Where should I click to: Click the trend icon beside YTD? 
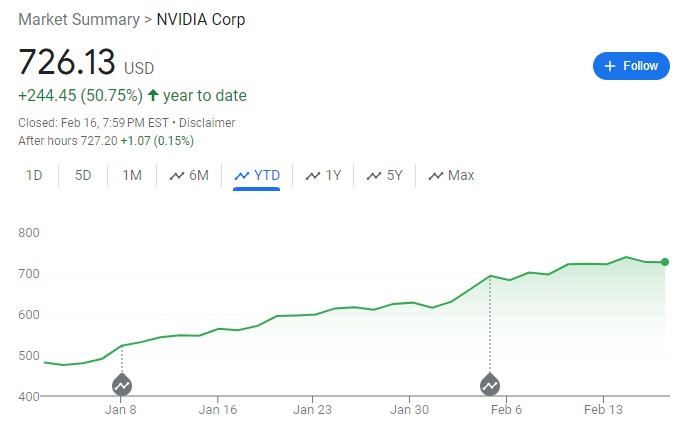pos(241,176)
